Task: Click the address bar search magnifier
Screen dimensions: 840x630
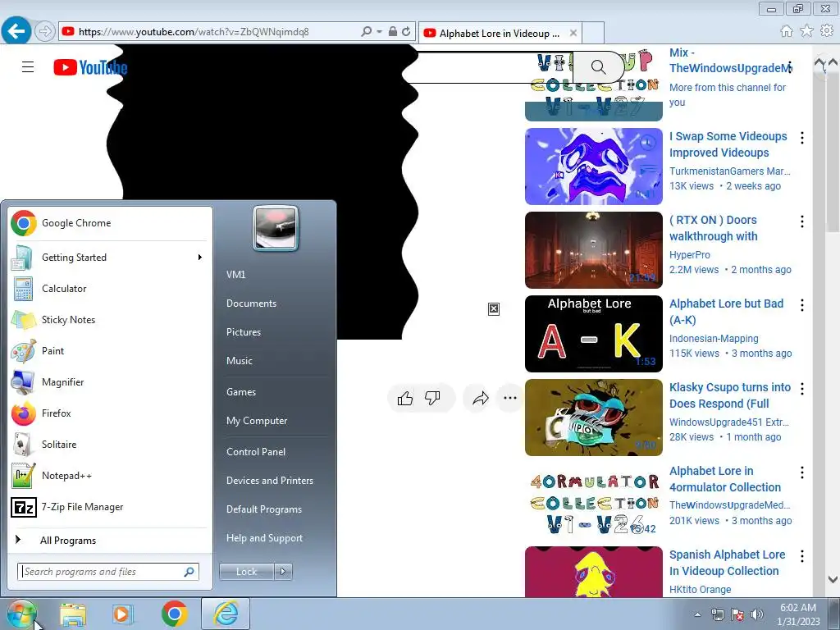Action: (367, 32)
